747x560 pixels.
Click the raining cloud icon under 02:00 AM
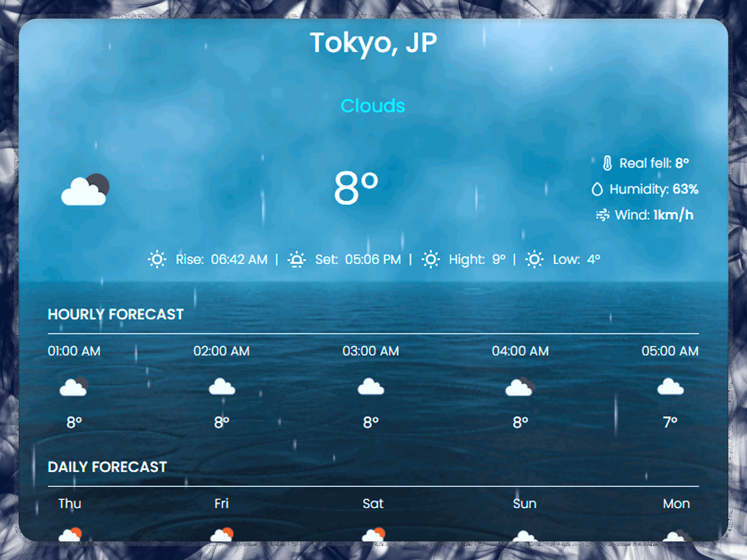coord(222,388)
